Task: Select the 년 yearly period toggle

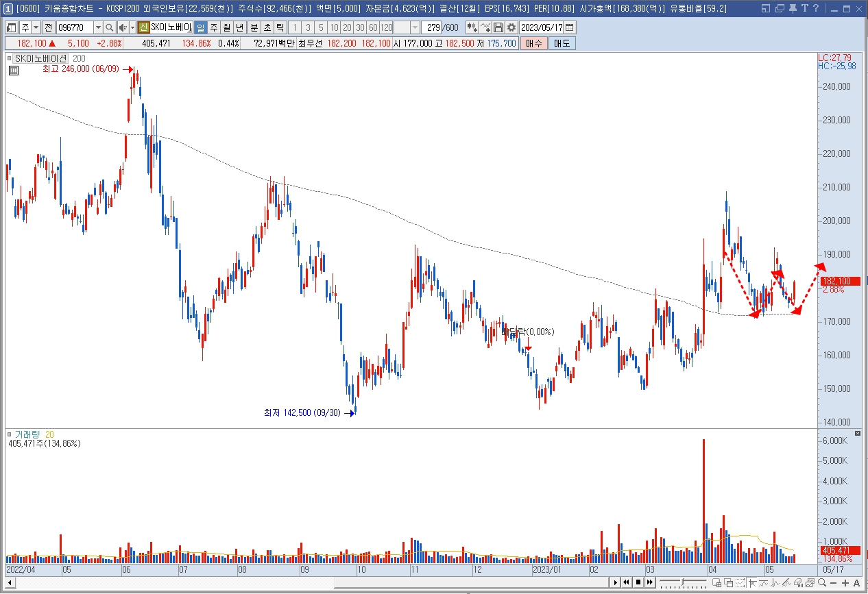Action: pyautogui.click(x=239, y=27)
